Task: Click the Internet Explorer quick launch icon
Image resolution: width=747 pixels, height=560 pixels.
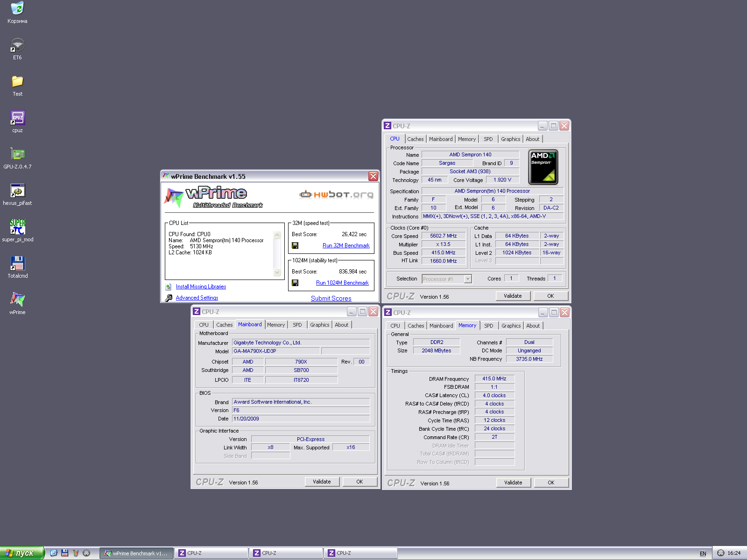Action: coord(54,553)
